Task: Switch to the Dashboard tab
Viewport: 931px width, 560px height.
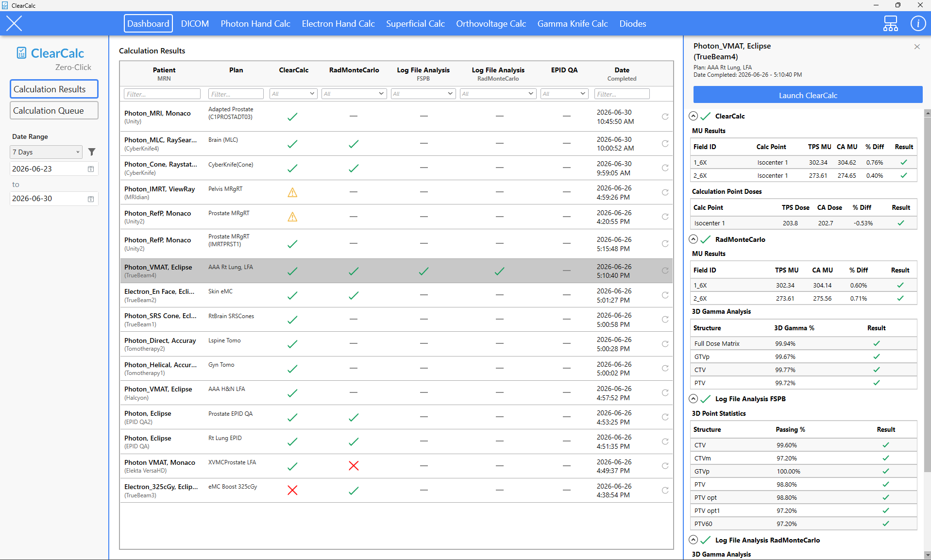Action: [x=148, y=23]
